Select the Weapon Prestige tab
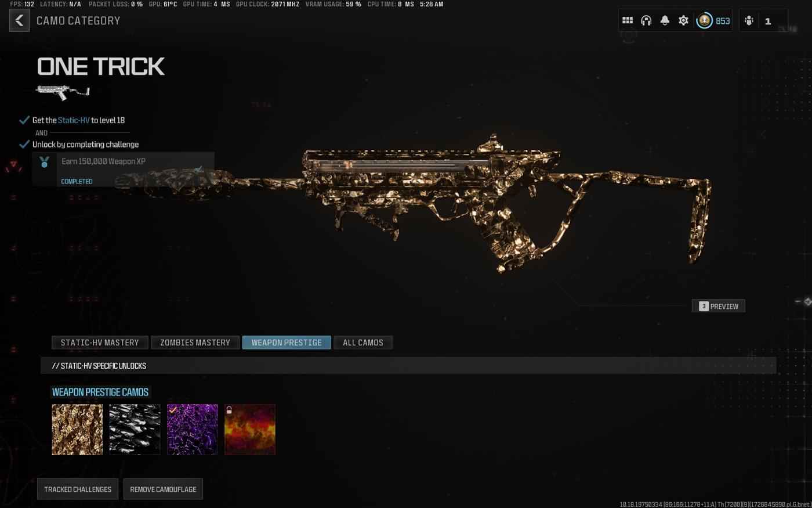Image resolution: width=812 pixels, height=508 pixels. coord(287,343)
